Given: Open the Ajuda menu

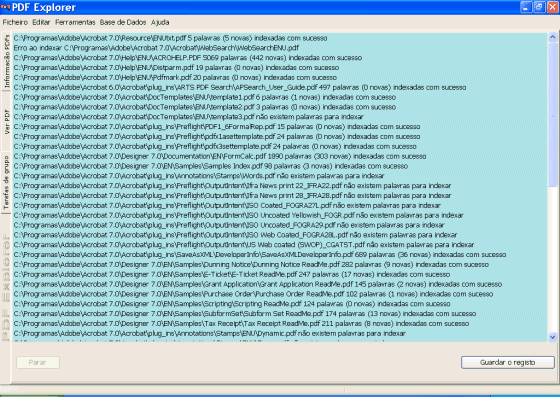Looking at the screenshot, I should click(x=160, y=22).
